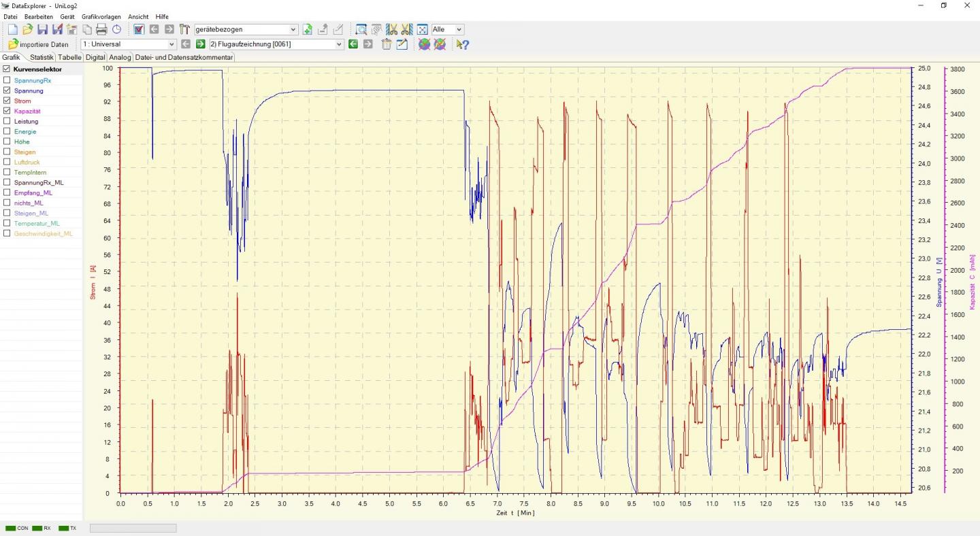
Task: Open the Grafikvorlagen menu
Action: click(x=101, y=16)
